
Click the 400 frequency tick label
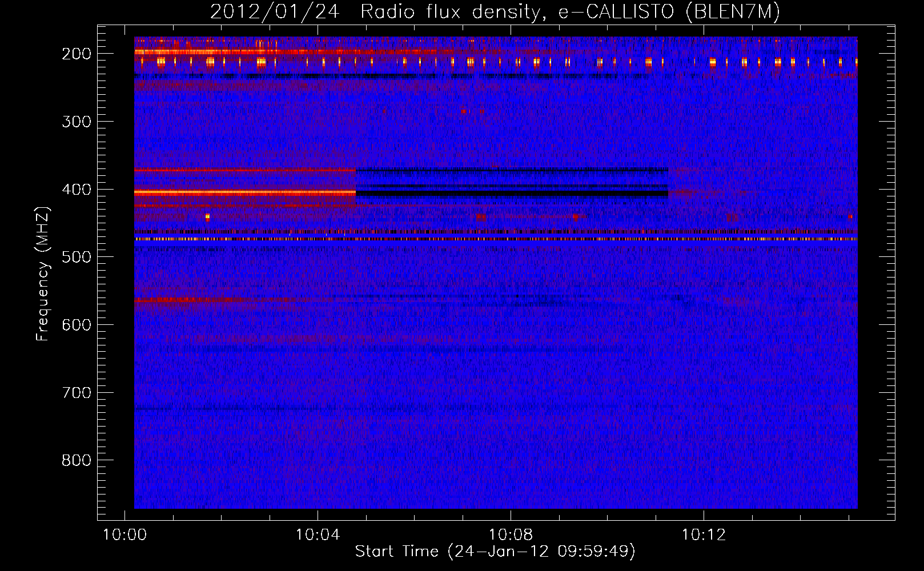[77, 190]
